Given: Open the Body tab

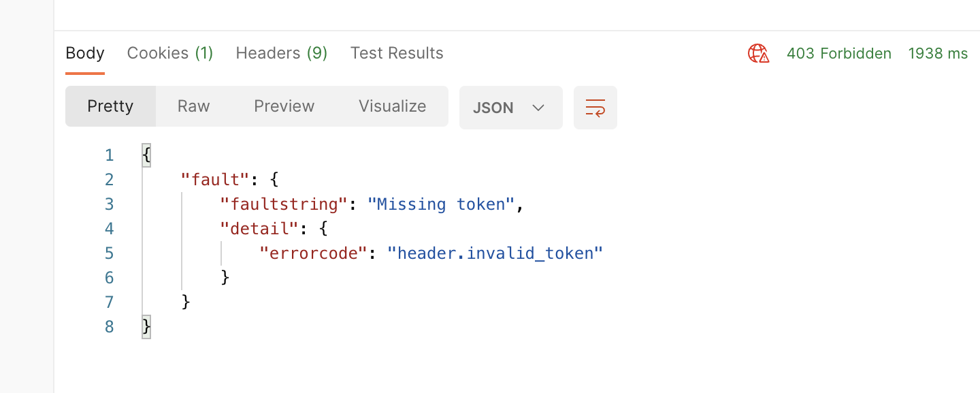Looking at the screenshot, I should 84,53.
